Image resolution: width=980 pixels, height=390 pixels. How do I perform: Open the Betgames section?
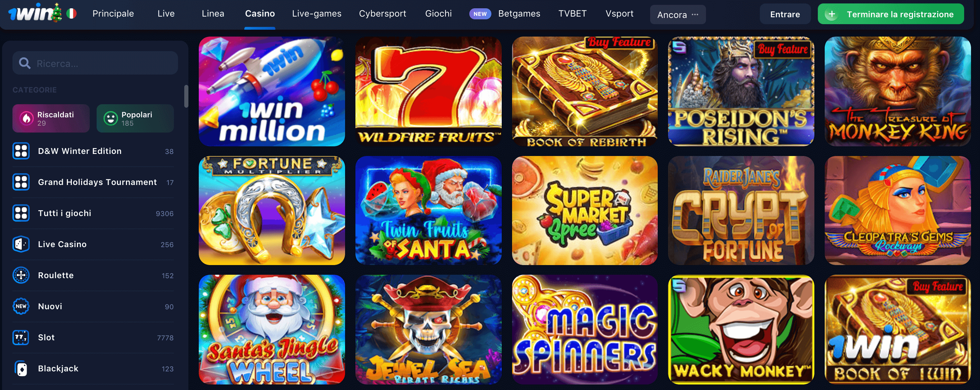519,14
